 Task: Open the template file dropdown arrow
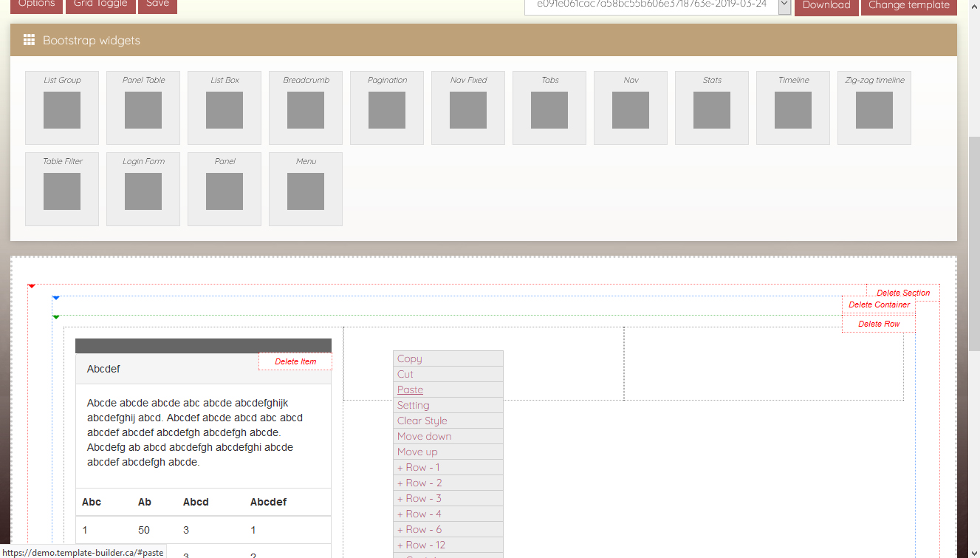click(x=784, y=6)
